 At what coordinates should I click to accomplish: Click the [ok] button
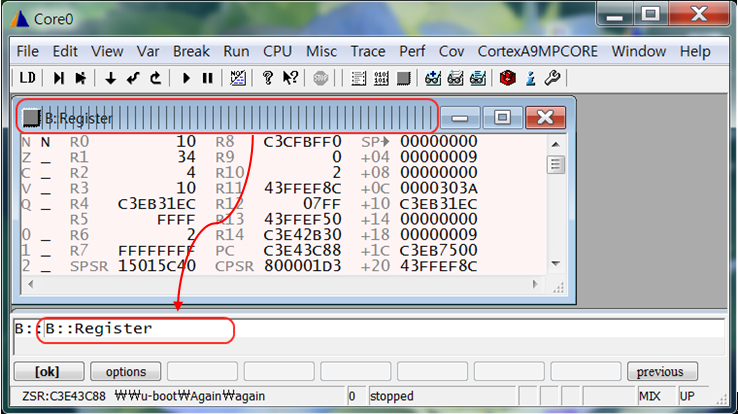click(x=46, y=372)
